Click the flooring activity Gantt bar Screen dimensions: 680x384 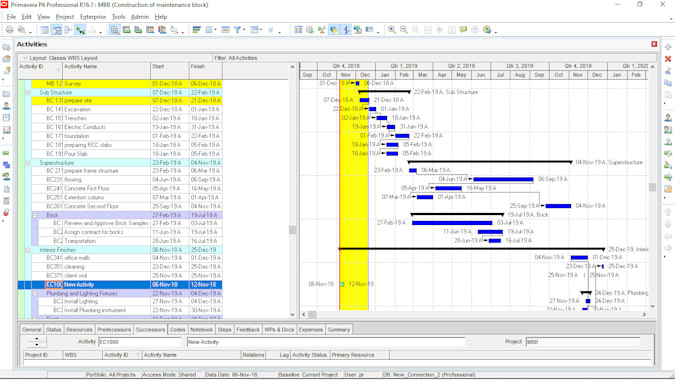coord(503,179)
